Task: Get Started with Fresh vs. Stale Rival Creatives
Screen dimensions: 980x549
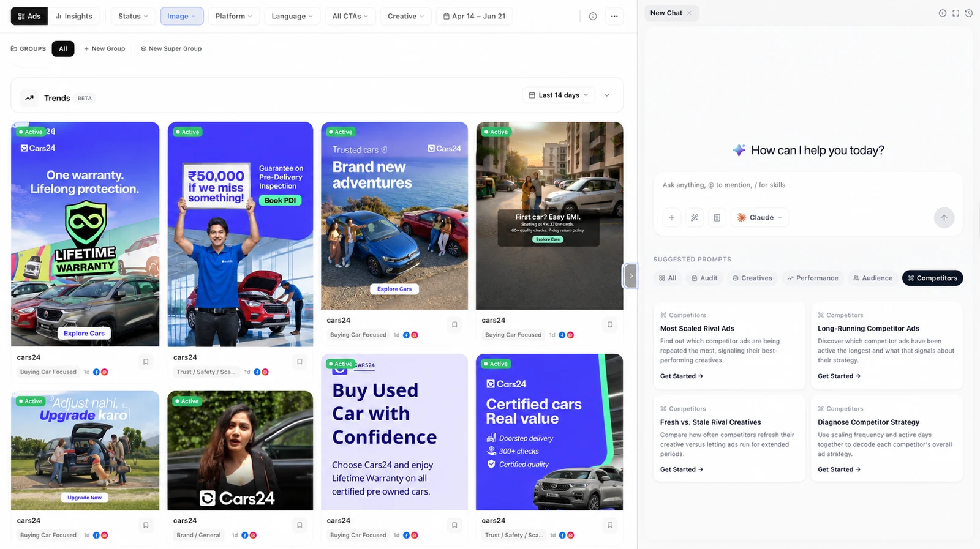Action: (x=681, y=469)
